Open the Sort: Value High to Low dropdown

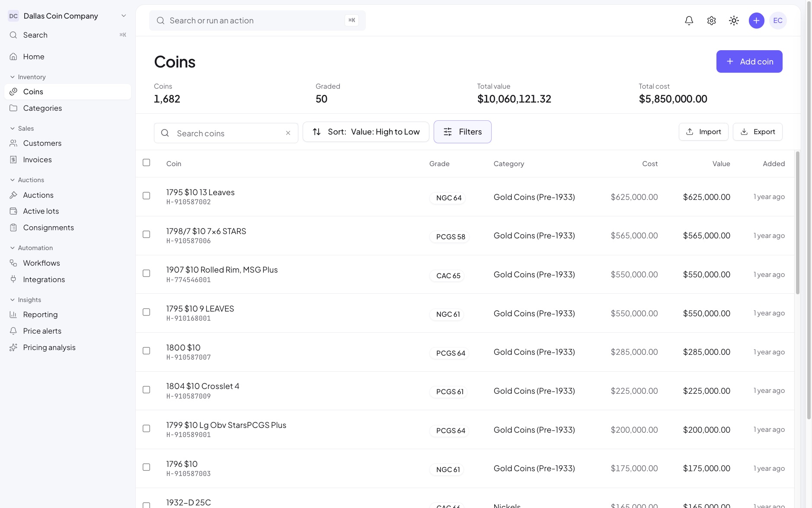click(x=366, y=132)
